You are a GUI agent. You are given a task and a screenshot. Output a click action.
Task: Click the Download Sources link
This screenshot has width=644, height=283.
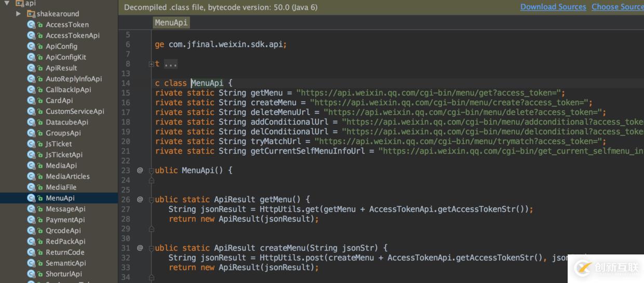coord(553,7)
